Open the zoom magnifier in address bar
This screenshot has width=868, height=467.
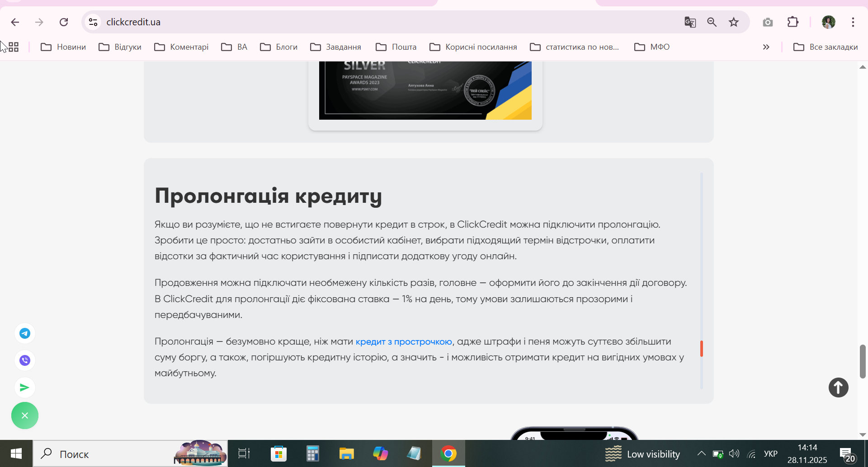click(712, 22)
